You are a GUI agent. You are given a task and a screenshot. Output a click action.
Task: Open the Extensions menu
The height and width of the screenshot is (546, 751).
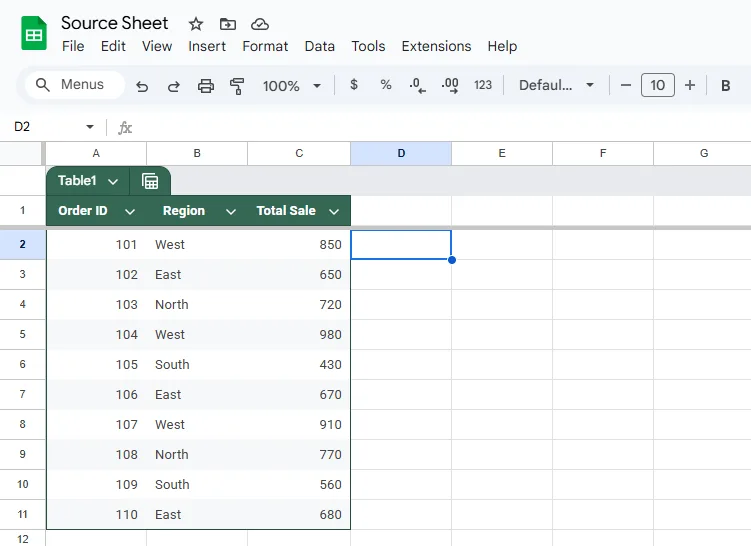436,46
